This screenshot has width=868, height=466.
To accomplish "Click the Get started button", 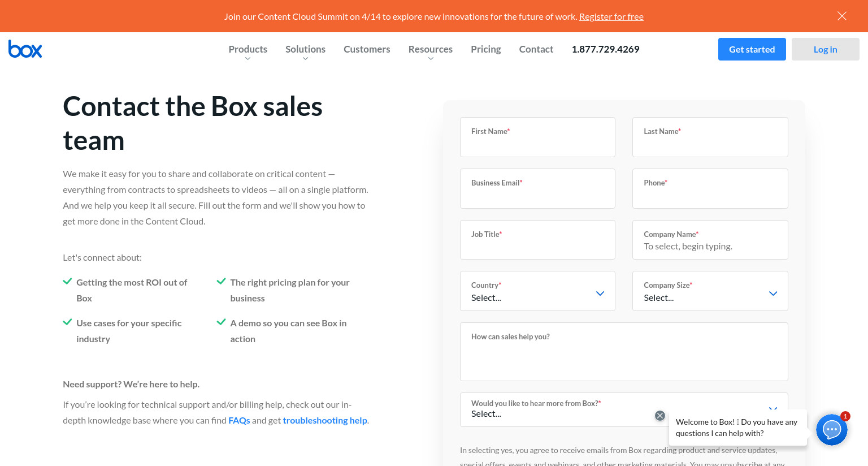I will [752, 49].
